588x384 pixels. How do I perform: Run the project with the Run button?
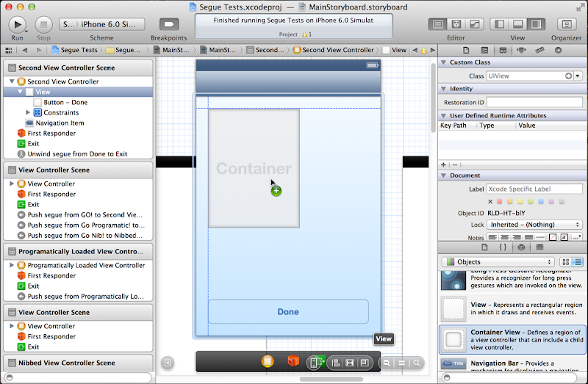(17, 25)
